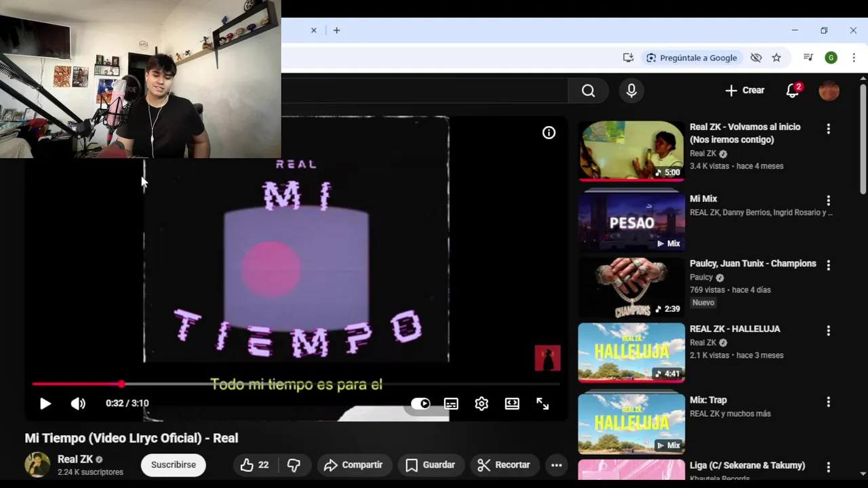Open Real ZK channel name link
This screenshot has width=868, height=488.
(75, 460)
